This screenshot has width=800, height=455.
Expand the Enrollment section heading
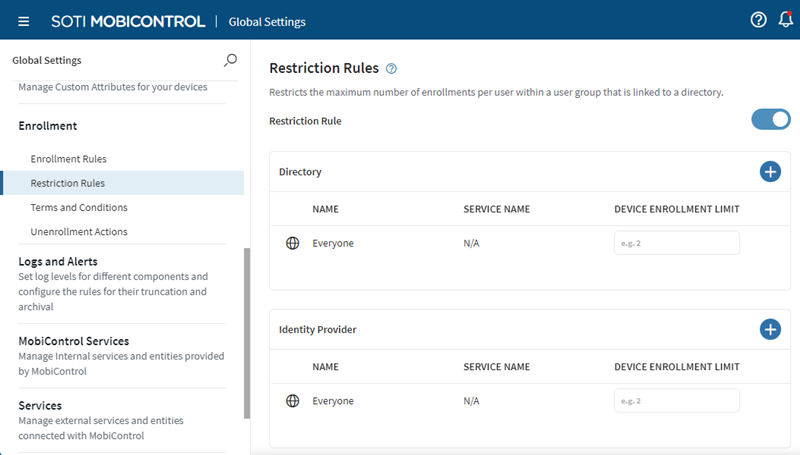point(48,126)
